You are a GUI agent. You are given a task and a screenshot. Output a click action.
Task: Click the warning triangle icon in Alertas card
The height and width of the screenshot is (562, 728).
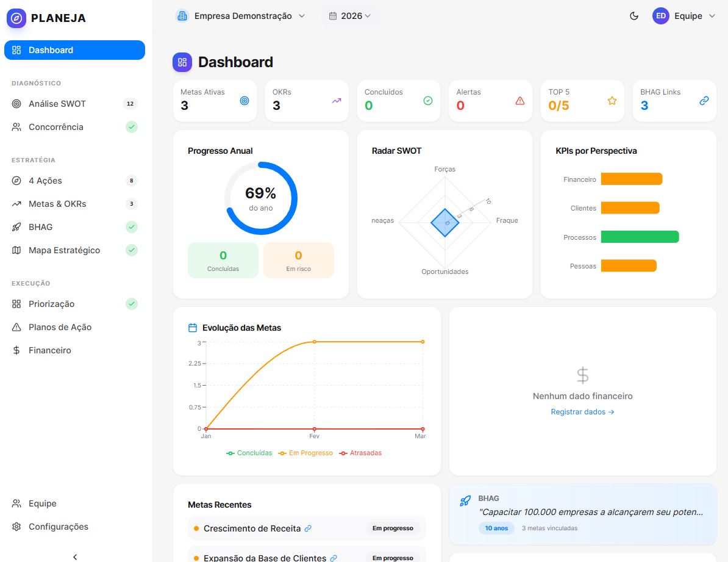[520, 101]
